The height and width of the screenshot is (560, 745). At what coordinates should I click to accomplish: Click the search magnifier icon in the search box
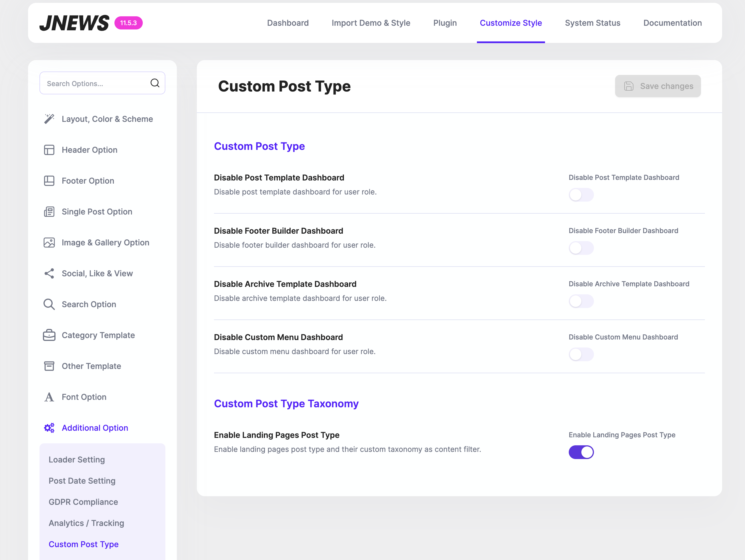tap(155, 83)
